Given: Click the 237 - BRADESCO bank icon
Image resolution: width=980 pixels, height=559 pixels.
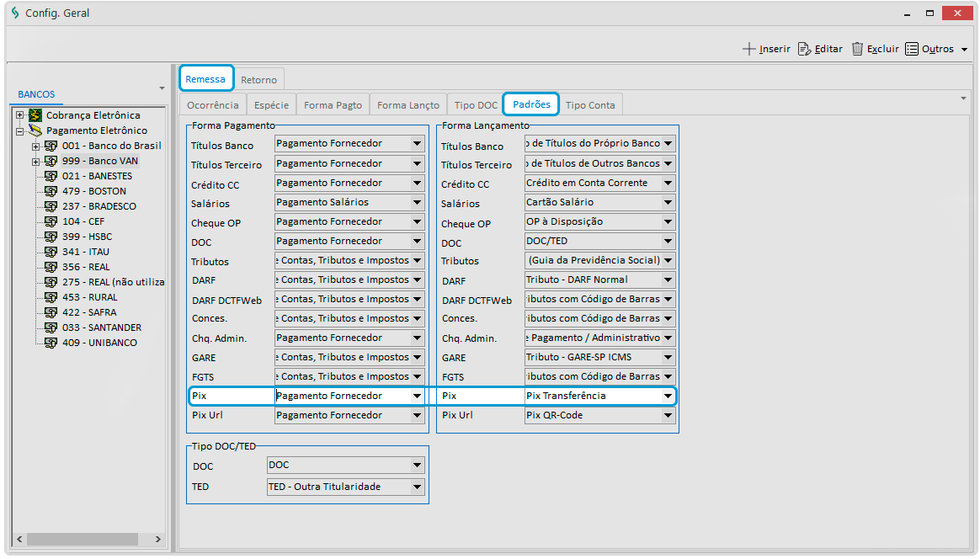Looking at the screenshot, I should tap(51, 206).
